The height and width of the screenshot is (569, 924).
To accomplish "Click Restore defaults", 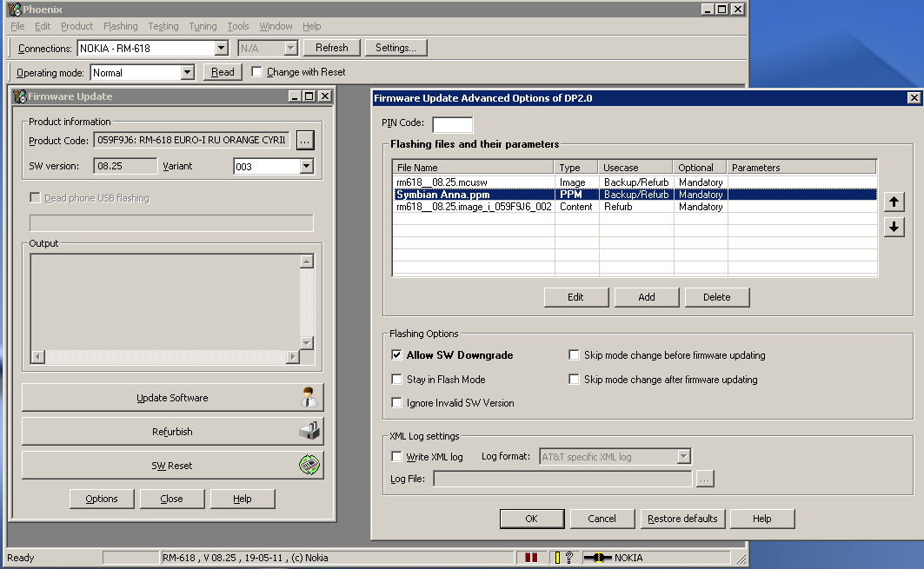I will coord(682,519).
